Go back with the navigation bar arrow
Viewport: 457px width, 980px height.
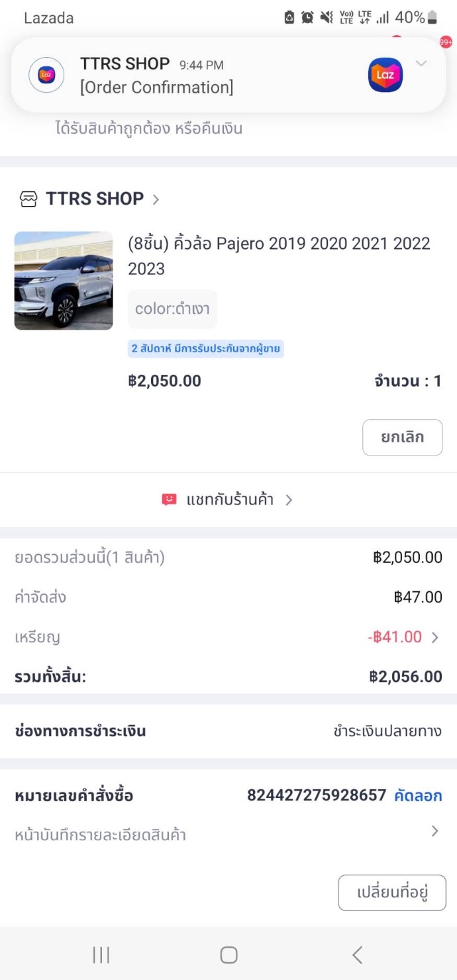click(x=357, y=954)
